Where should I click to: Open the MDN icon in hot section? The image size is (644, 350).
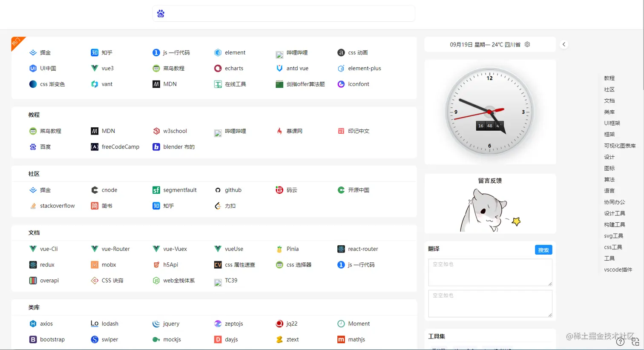(x=156, y=84)
